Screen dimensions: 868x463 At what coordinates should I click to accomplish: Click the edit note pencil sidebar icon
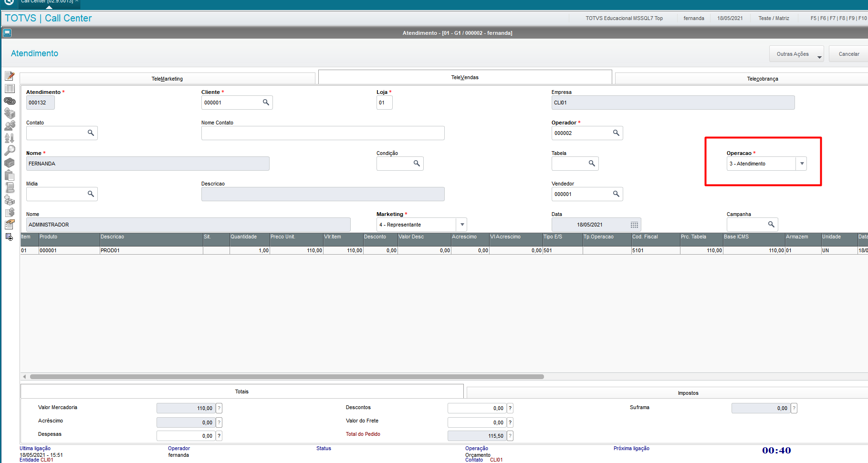tap(10, 76)
